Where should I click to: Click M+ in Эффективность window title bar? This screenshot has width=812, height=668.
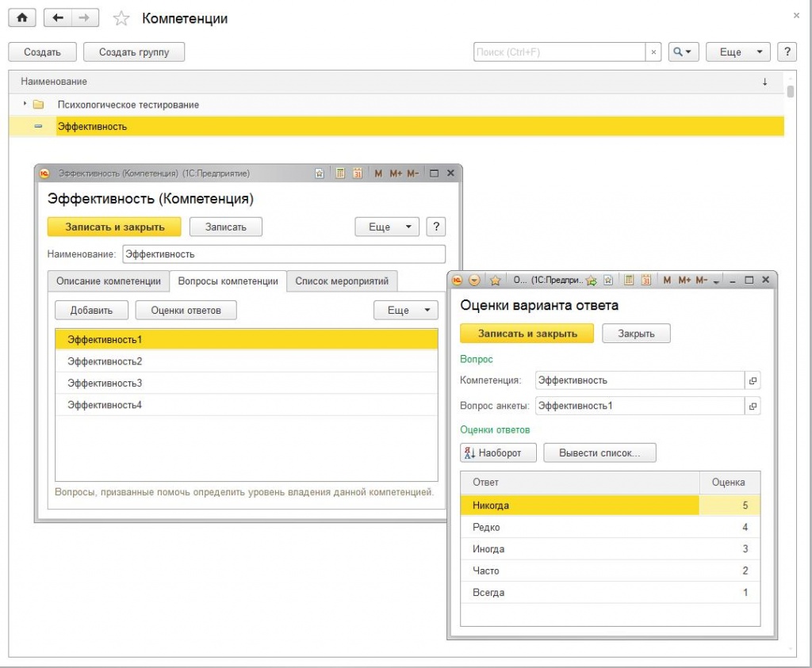[396, 174]
